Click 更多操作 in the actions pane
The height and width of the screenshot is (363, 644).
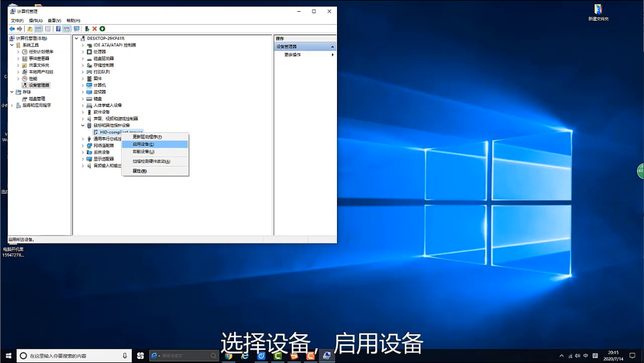point(292,55)
